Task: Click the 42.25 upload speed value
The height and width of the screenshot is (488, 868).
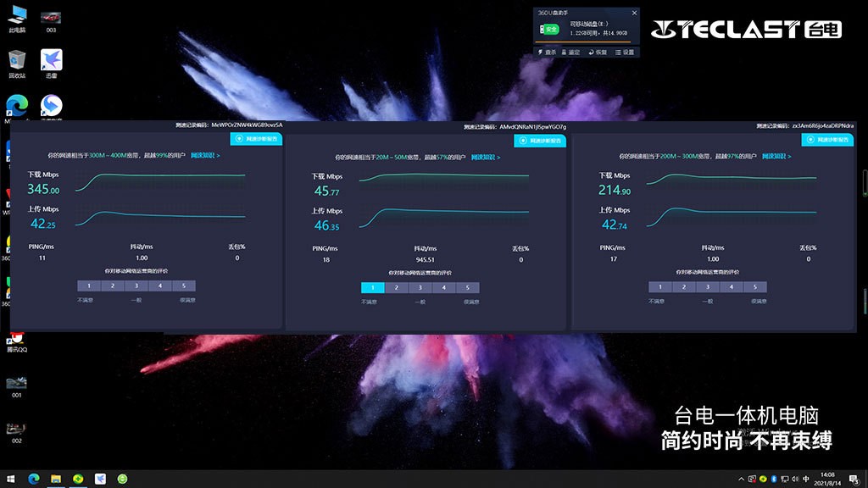Action: (x=42, y=224)
